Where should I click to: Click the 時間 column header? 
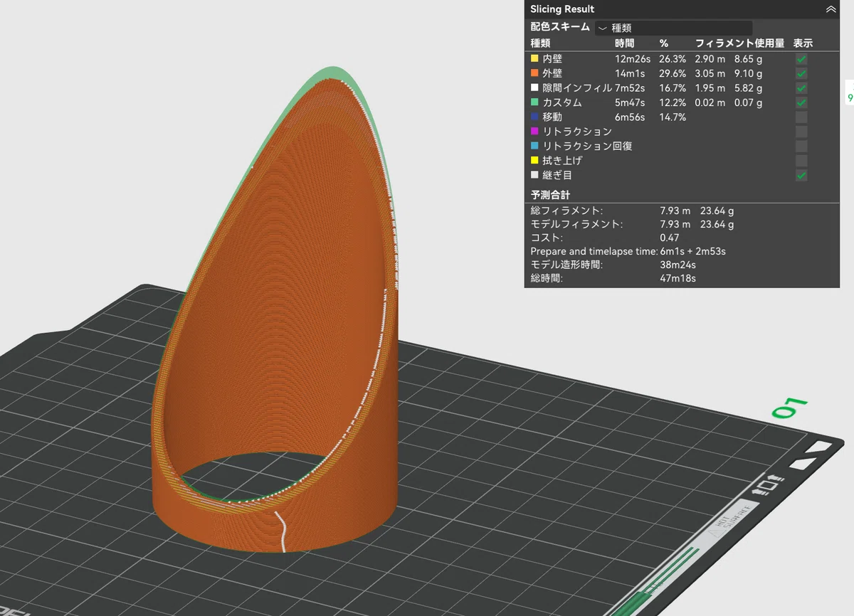(625, 43)
